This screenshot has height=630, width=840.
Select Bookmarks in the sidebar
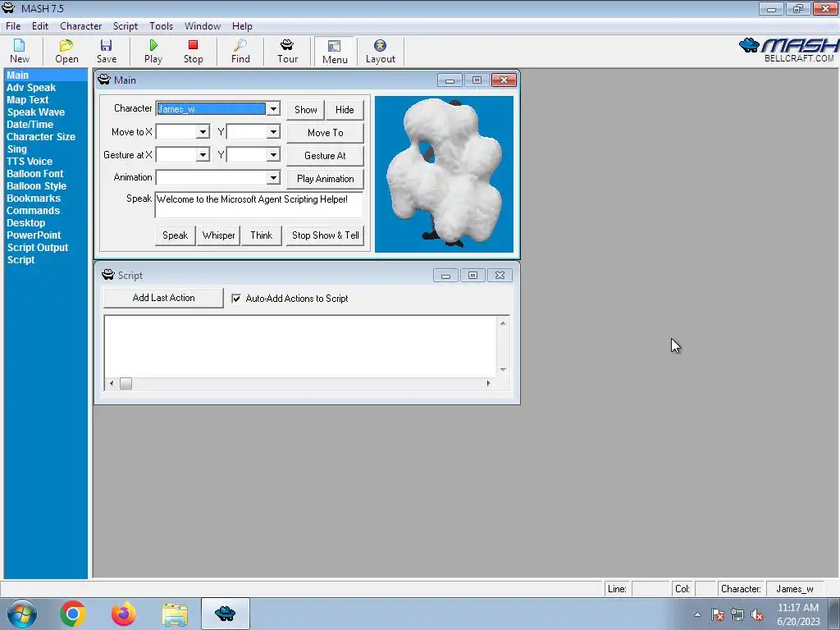pos(34,199)
